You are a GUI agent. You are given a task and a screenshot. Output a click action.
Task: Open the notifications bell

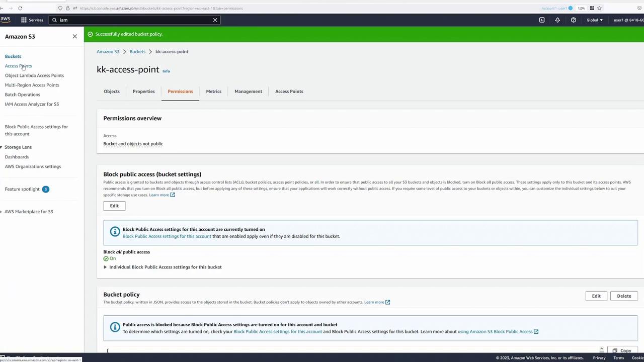pos(557,20)
